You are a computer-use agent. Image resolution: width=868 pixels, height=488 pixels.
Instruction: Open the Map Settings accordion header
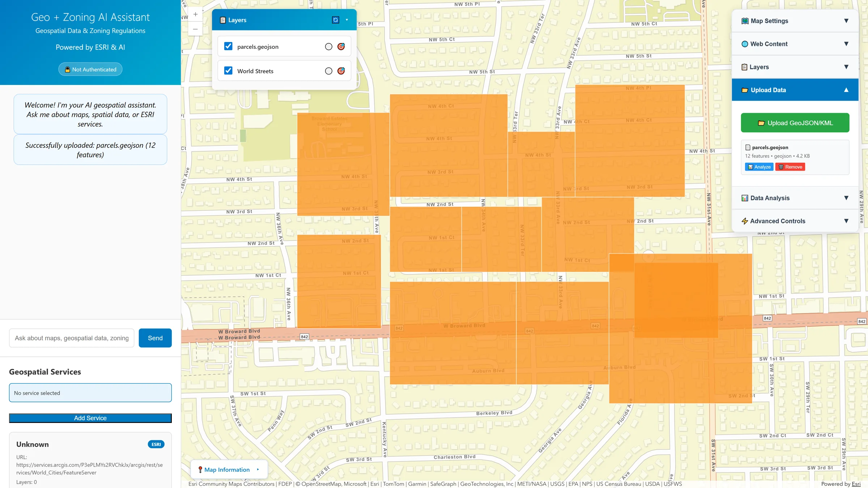795,21
